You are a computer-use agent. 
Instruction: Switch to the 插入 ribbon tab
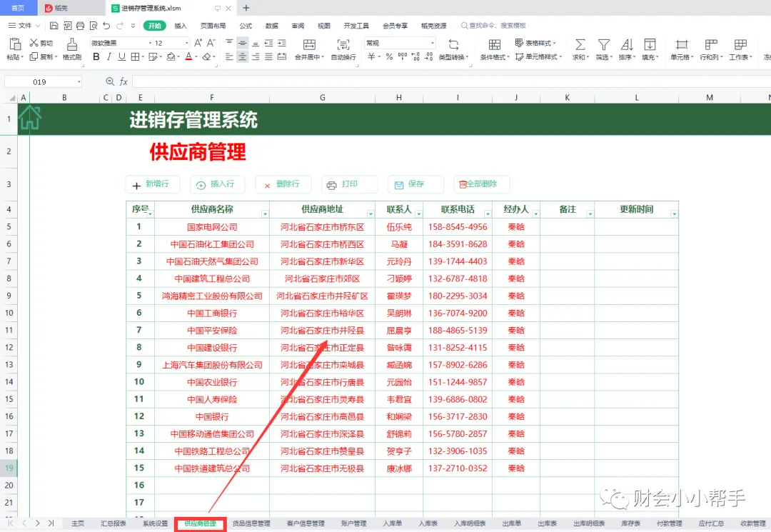(x=181, y=26)
